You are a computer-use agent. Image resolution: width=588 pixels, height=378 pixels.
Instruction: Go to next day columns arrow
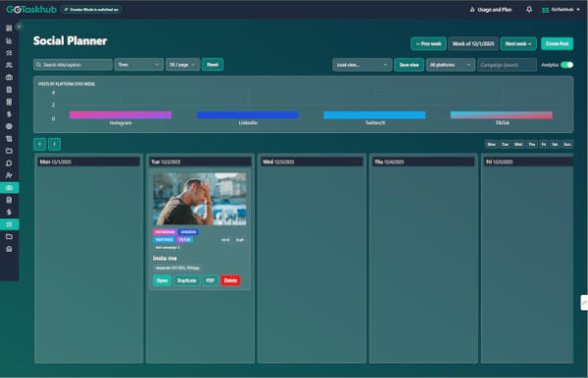click(x=54, y=144)
